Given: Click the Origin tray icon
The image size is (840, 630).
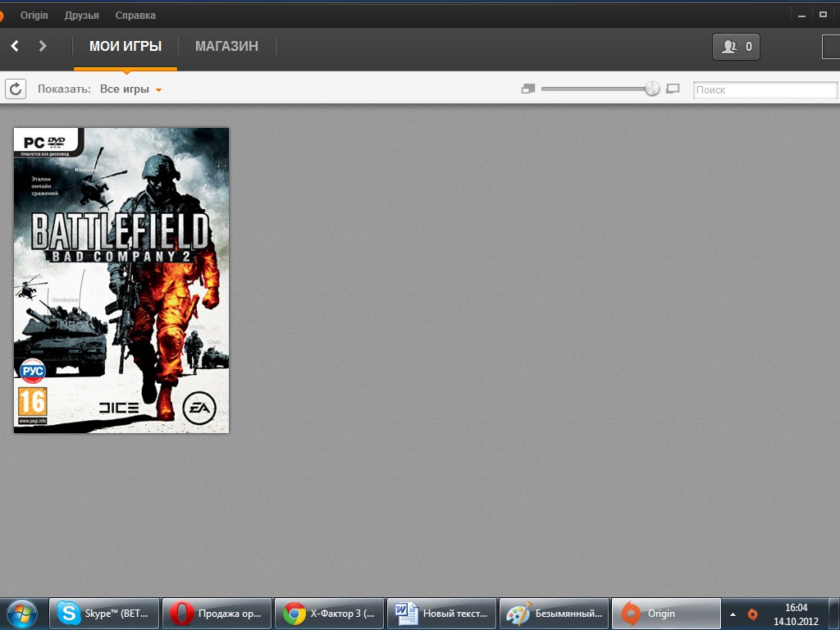Looking at the screenshot, I should coord(753,614).
